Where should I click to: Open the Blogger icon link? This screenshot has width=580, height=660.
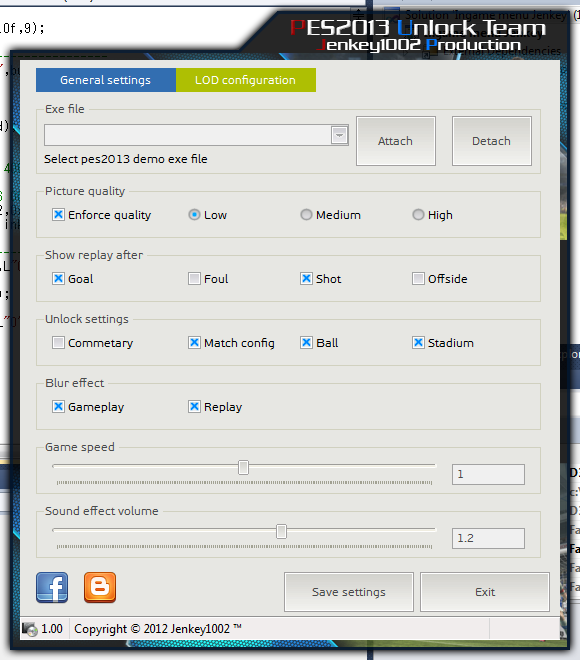pyautogui.click(x=100, y=587)
